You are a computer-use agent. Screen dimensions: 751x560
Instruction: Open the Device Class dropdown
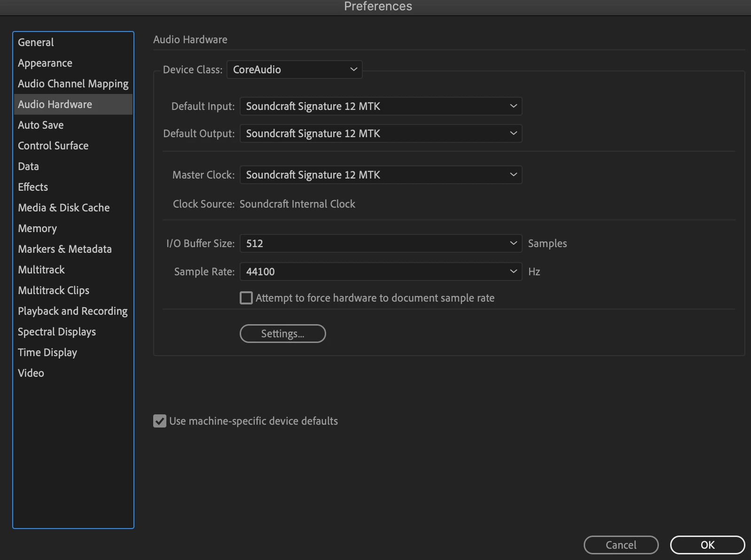coord(295,70)
